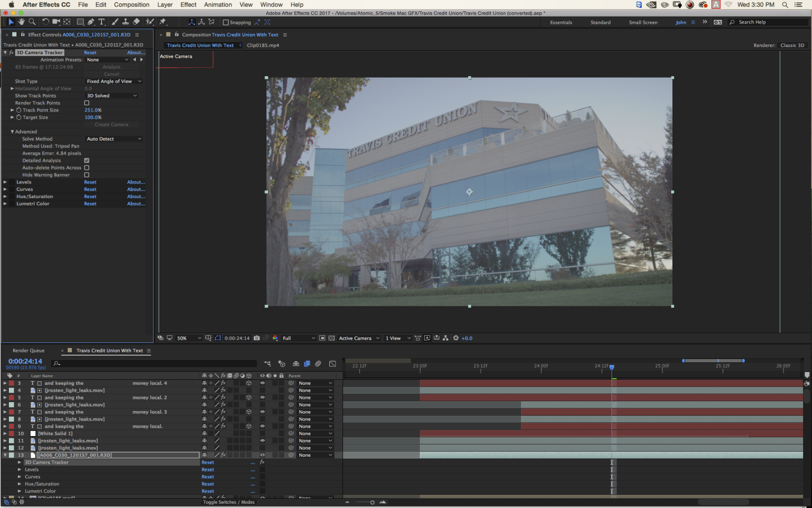Switch to the Render Queue tab

point(29,351)
